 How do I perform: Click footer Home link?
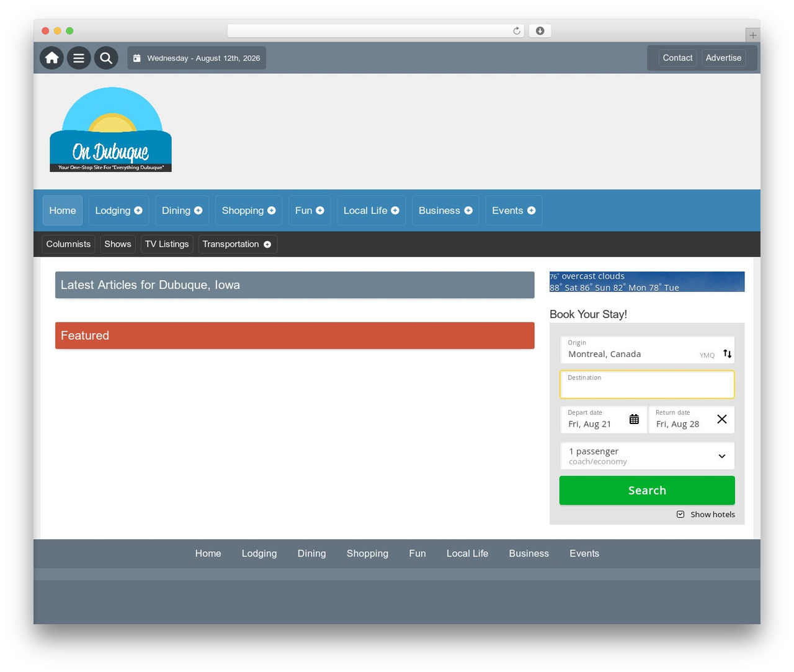tap(208, 554)
